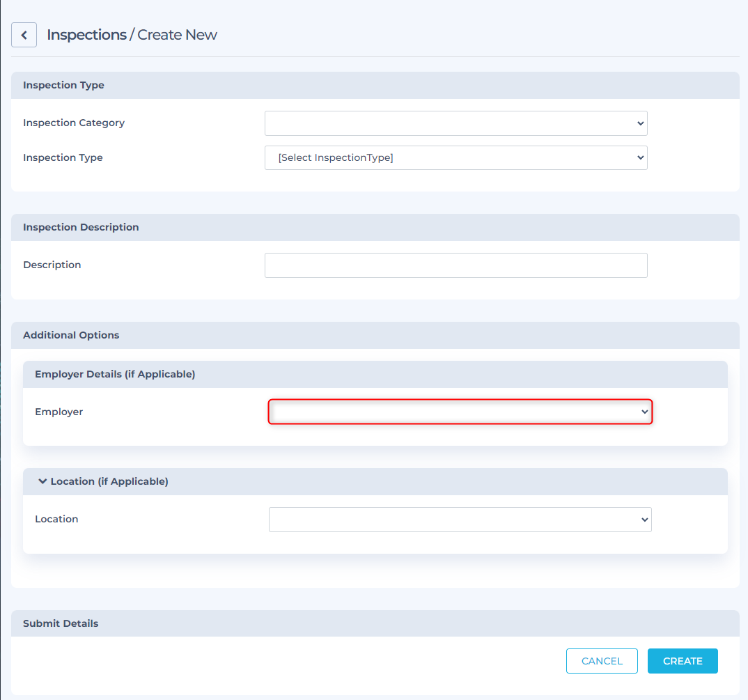The image size is (748, 700).
Task: Open the Inspection Category dropdown
Action: pos(455,123)
